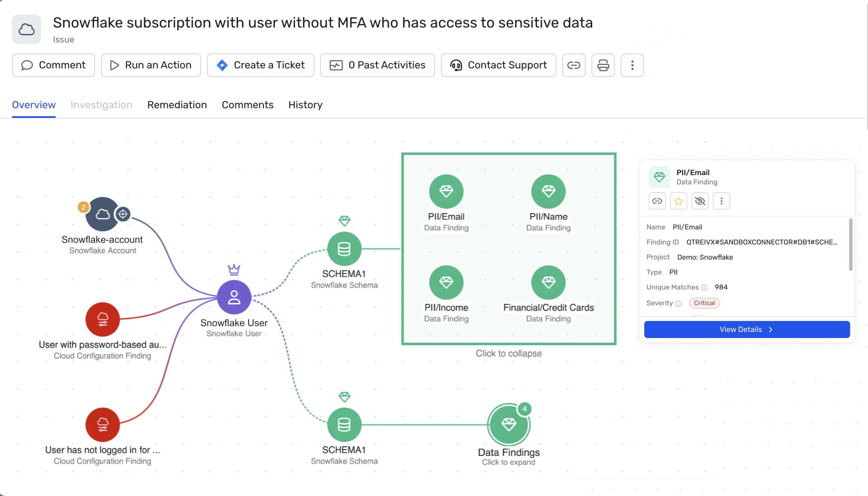Switch to the Investigation tab

[x=101, y=105]
